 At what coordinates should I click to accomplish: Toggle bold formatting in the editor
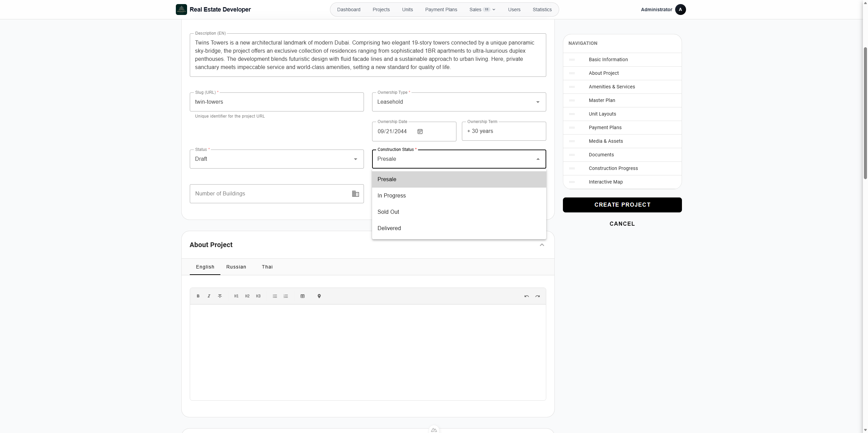(x=198, y=296)
